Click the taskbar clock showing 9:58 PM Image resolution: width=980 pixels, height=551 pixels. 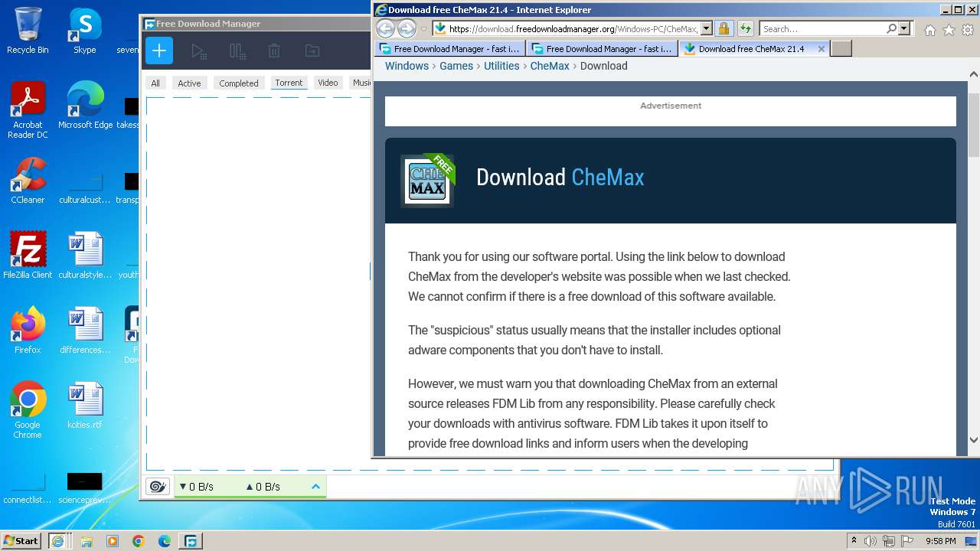[940, 541]
